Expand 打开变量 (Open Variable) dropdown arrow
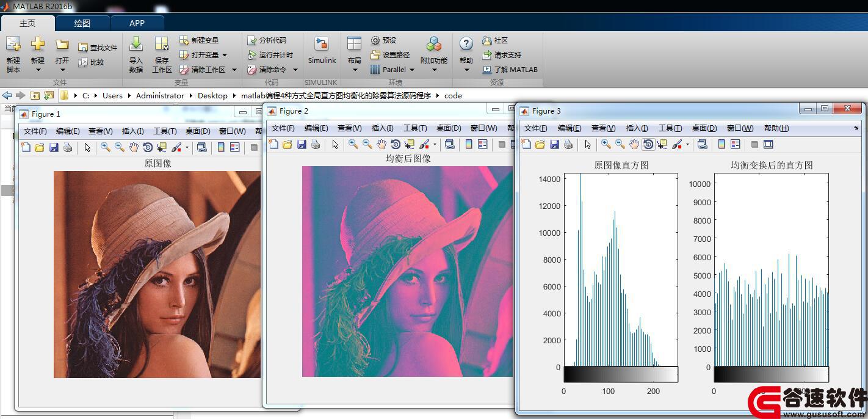The height and width of the screenshot is (419, 868). click(x=225, y=55)
